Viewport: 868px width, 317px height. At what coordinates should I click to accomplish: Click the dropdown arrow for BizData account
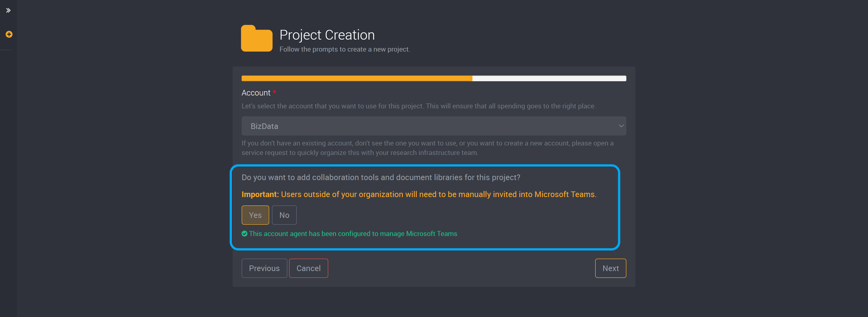[x=621, y=126]
